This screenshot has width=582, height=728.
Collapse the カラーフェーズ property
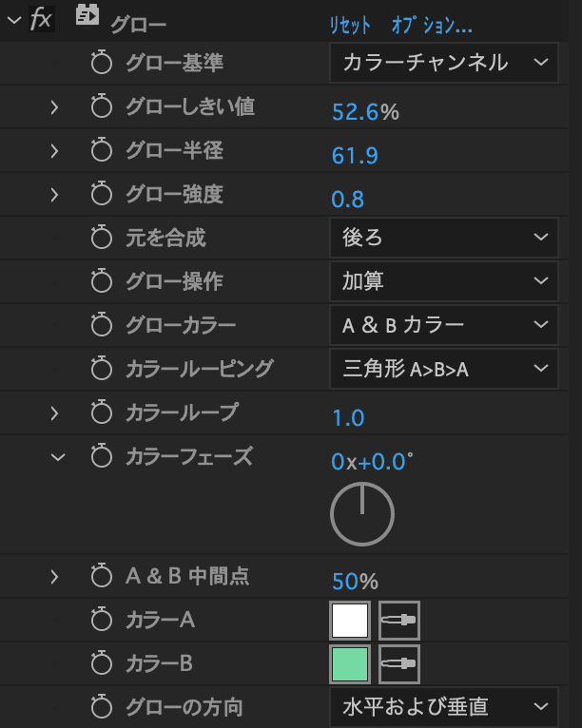pos(58,457)
